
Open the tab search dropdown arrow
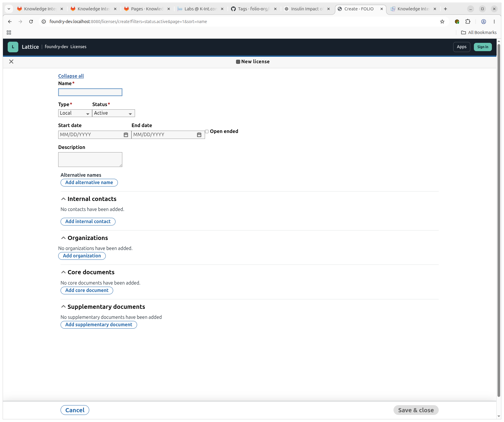click(x=9, y=9)
